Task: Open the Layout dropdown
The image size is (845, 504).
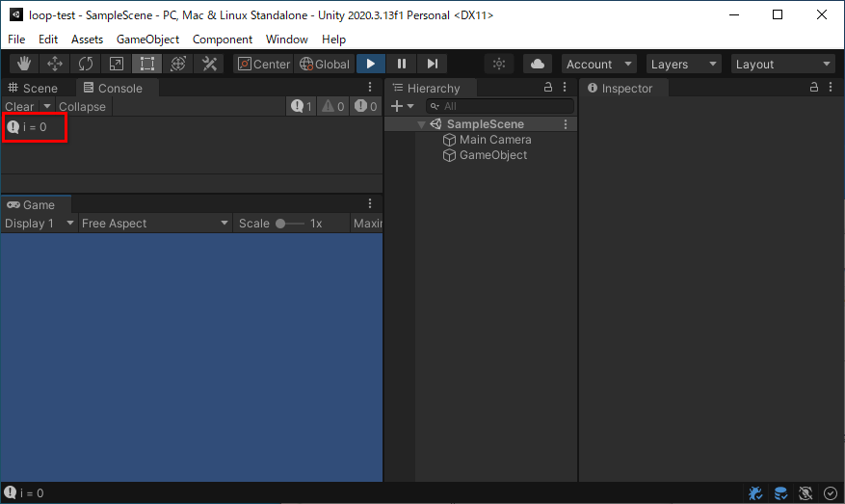Action: click(783, 64)
